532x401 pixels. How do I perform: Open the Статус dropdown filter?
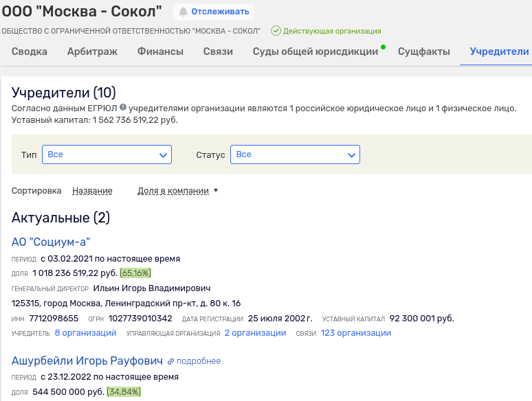295,154
